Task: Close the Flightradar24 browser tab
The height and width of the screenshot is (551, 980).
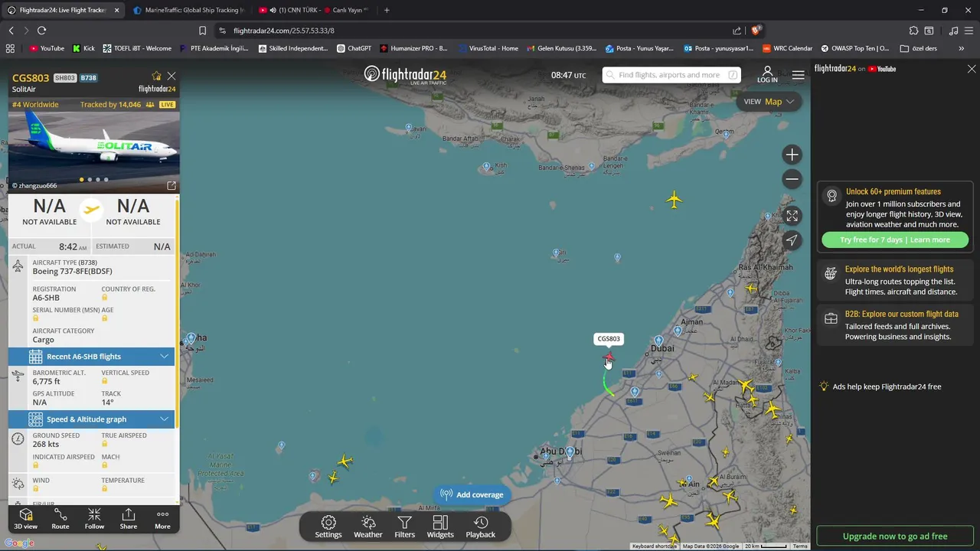Action: pos(116,10)
